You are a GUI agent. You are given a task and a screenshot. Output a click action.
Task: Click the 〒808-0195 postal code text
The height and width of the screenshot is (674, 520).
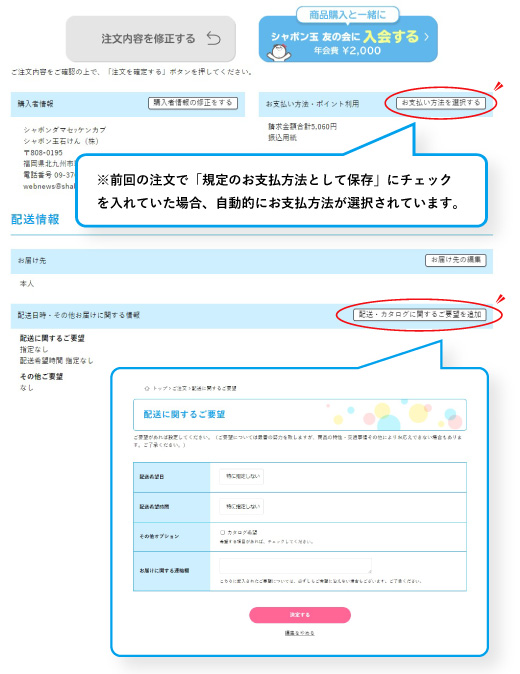[x=43, y=153]
